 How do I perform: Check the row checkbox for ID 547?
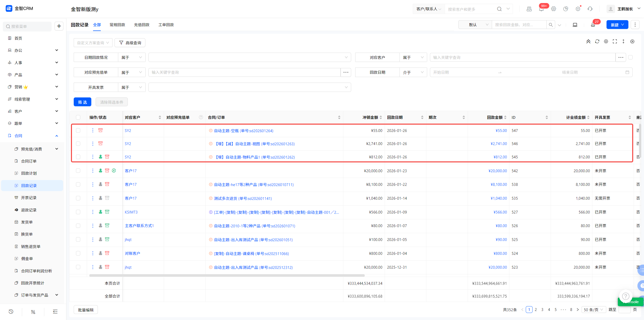(x=78, y=131)
